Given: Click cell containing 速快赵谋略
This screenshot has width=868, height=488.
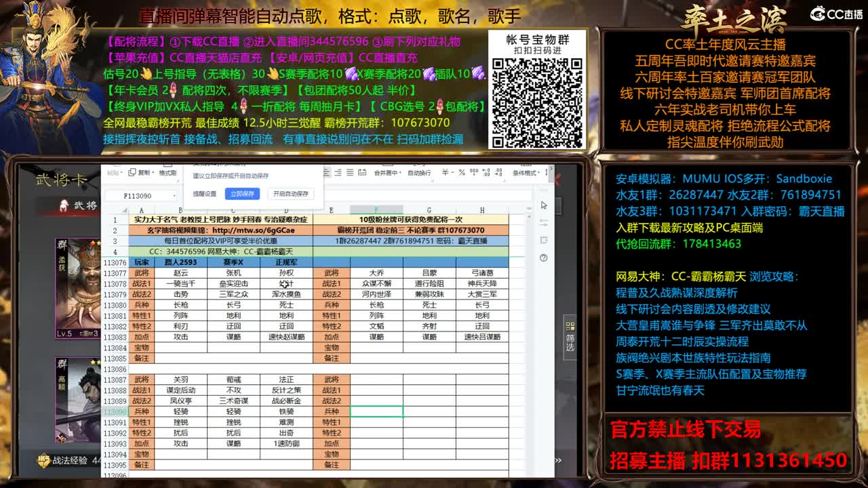Looking at the screenshot, I should 286,337.
